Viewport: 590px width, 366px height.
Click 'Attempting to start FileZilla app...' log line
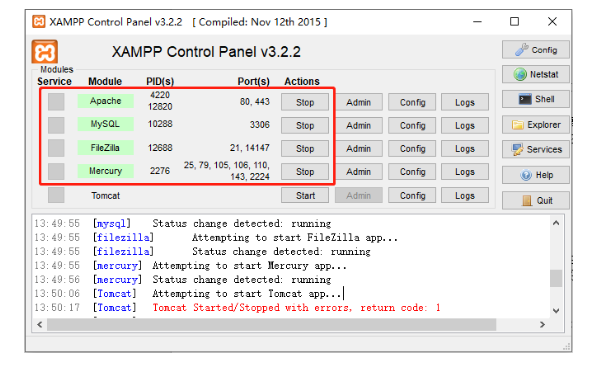click(x=216, y=237)
